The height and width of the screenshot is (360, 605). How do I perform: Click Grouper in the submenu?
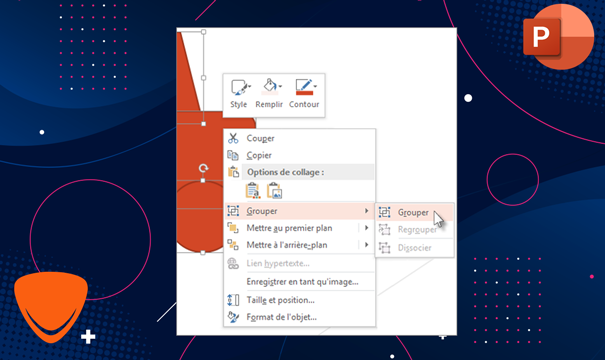click(414, 213)
